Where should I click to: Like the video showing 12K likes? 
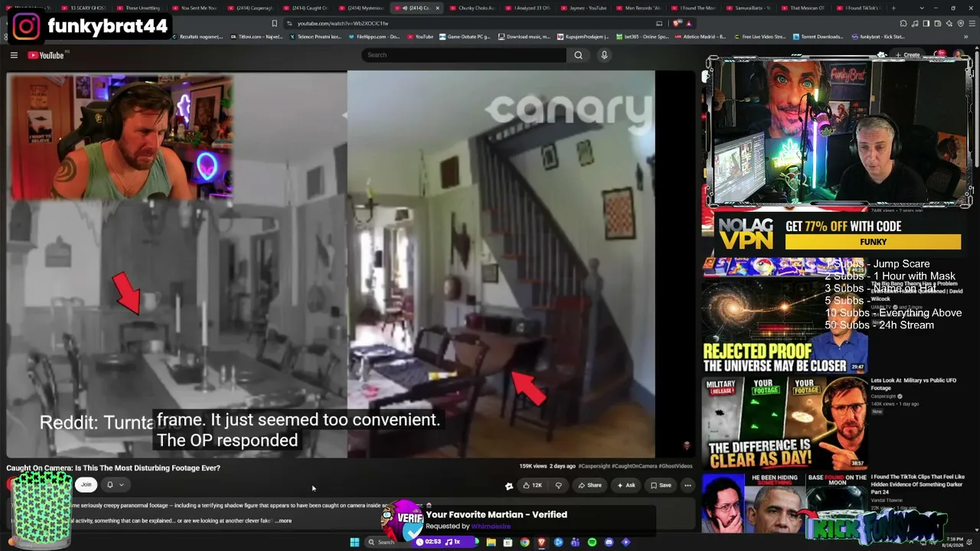[x=532, y=485]
